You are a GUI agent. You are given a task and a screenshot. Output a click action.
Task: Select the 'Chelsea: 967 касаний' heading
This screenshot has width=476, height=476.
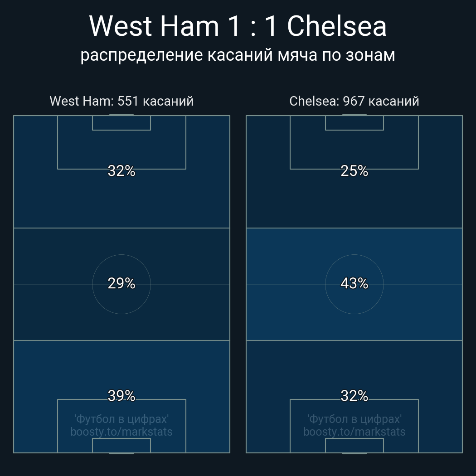[354, 101]
